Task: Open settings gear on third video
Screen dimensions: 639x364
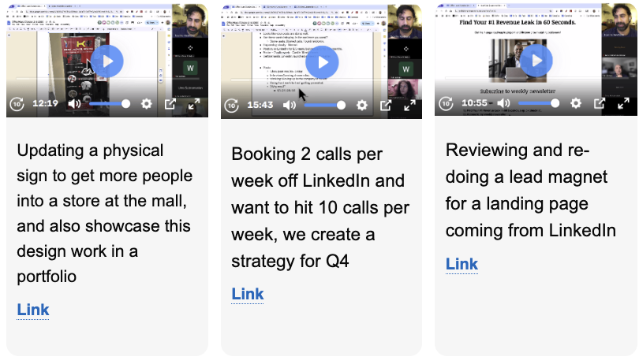Action: click(x=576, y=103)
